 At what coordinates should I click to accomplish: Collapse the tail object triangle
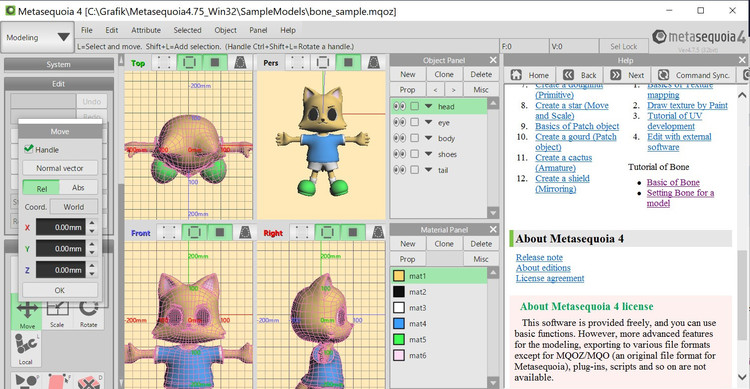tap(429, 169)
